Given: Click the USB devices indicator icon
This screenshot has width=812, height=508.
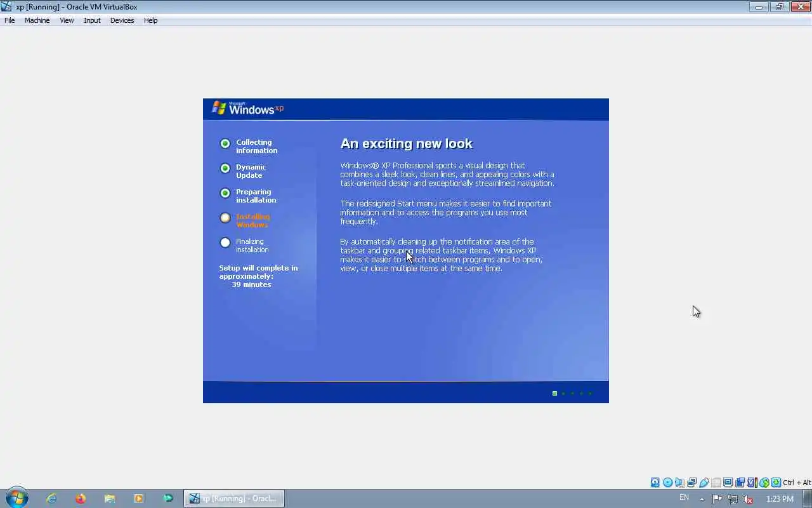Looking at the screenshot, I should click(x=704, y=483).
